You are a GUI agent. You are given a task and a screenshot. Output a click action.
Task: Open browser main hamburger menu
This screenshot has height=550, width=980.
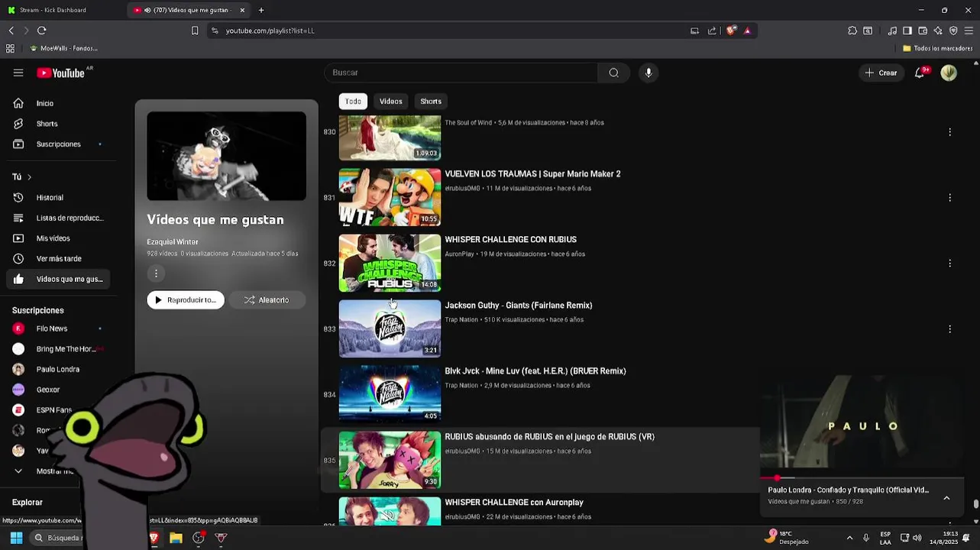969,31
